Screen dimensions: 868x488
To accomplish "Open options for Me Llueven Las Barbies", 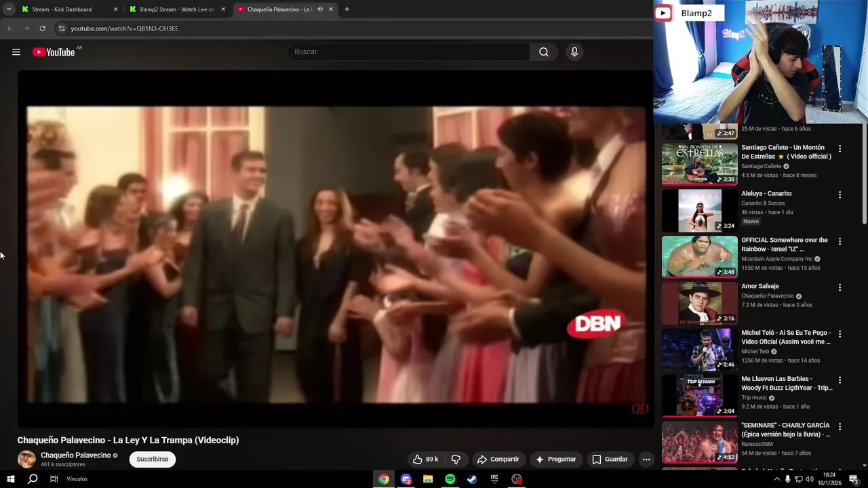I will (840, 380).
